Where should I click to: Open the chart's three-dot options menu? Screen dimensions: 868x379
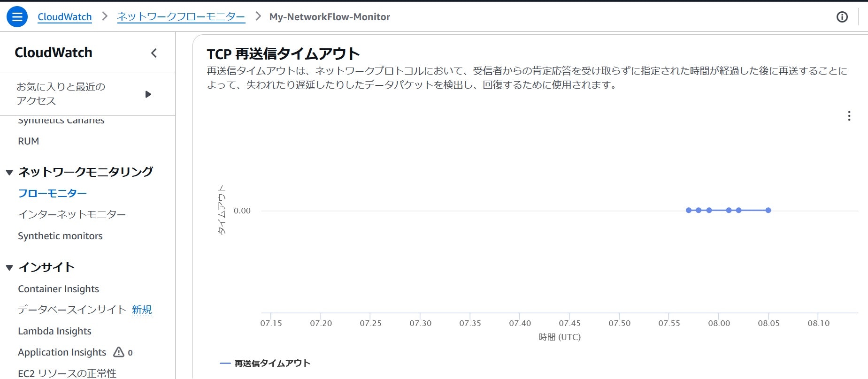[849, 116]
